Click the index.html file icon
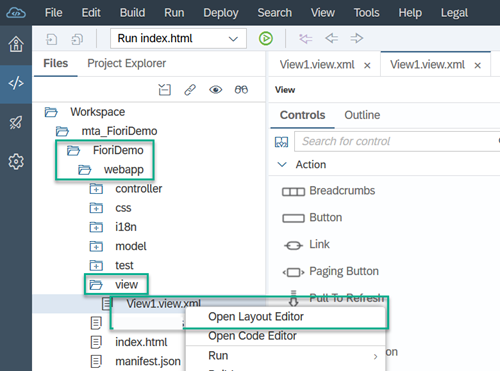 click(x=96, y=342)
